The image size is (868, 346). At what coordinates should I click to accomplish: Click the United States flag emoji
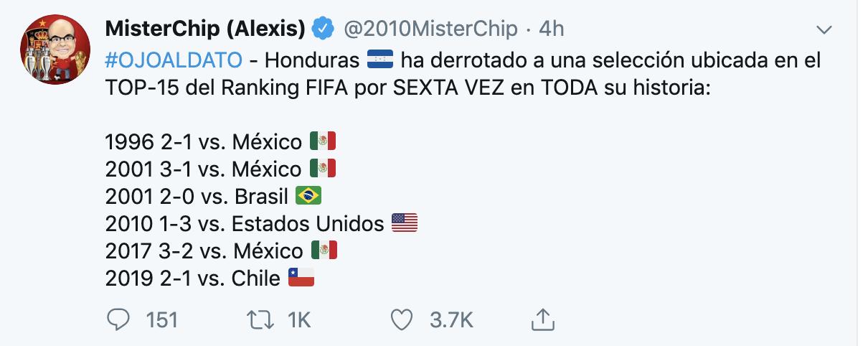(405, 223)
